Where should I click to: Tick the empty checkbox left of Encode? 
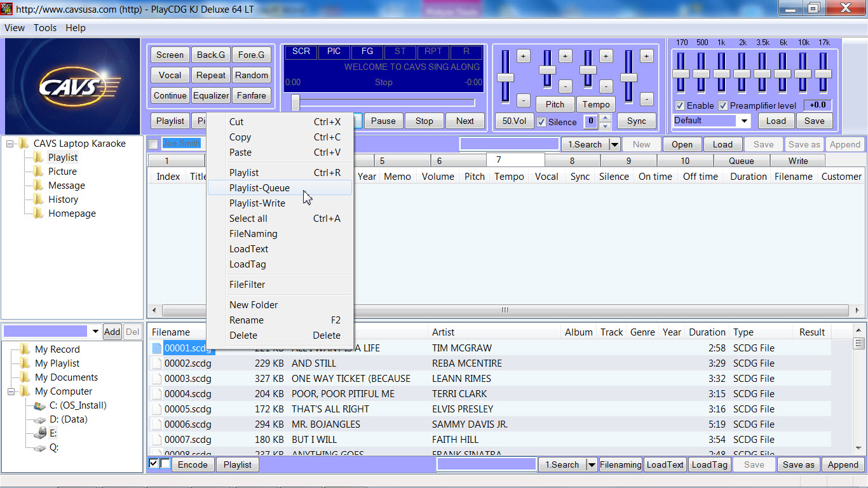click(165, 464)
